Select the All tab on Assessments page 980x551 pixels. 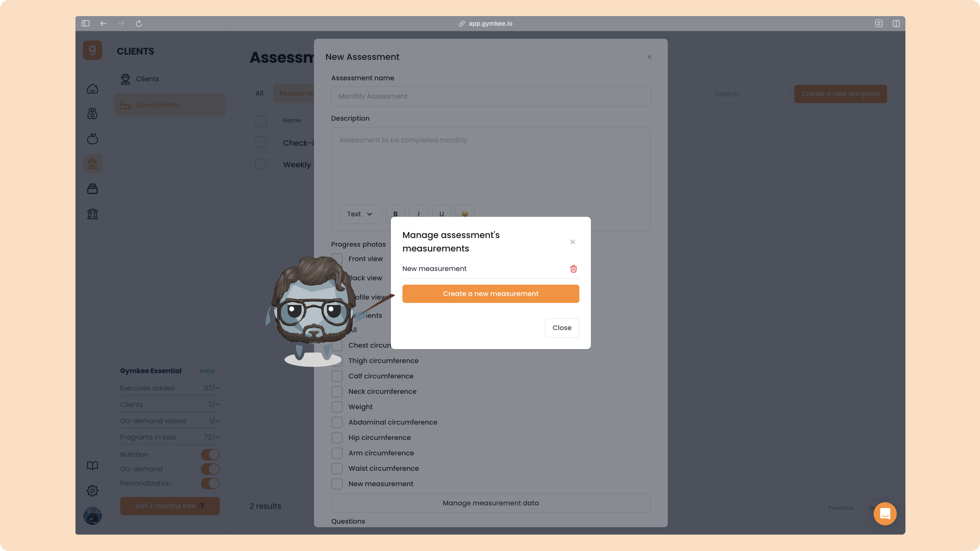click(x=259, y=94)
